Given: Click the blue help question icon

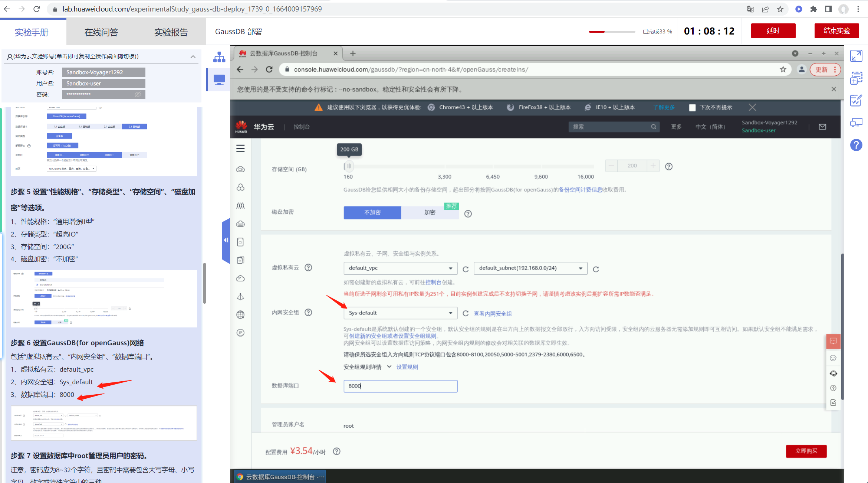Looking at the screenshot, I should [x=856, y=145].
